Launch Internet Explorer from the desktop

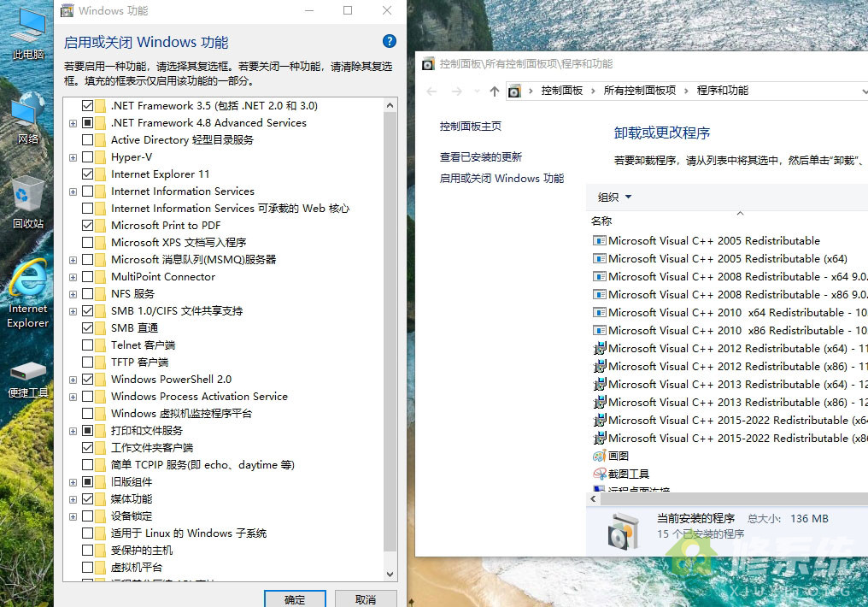(x=27, y=293)
